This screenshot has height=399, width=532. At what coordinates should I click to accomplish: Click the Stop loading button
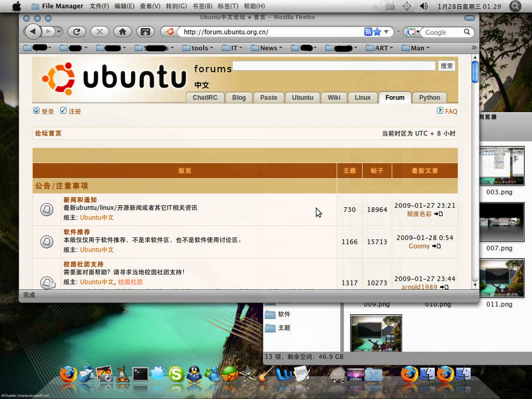(x=100, y=32)
